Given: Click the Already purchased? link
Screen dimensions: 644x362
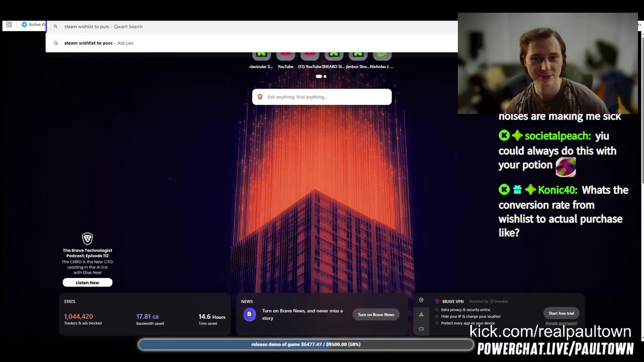Looking at the screenshot, I should tap(561, 323).
